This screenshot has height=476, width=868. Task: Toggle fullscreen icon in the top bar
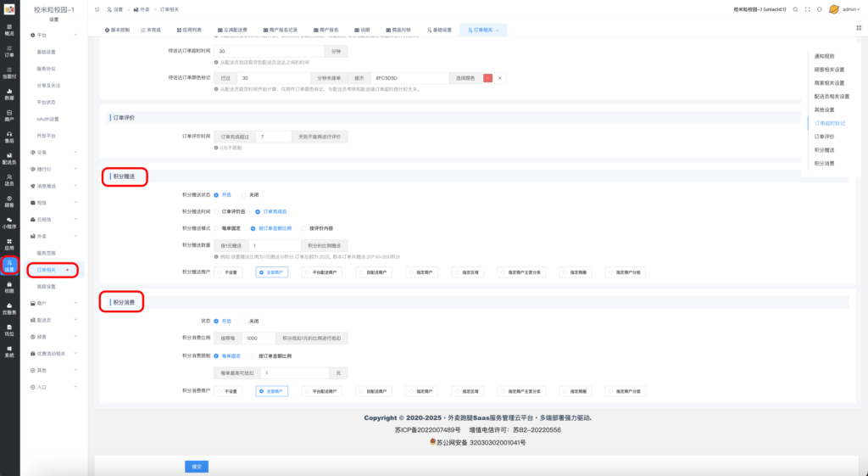808,9
